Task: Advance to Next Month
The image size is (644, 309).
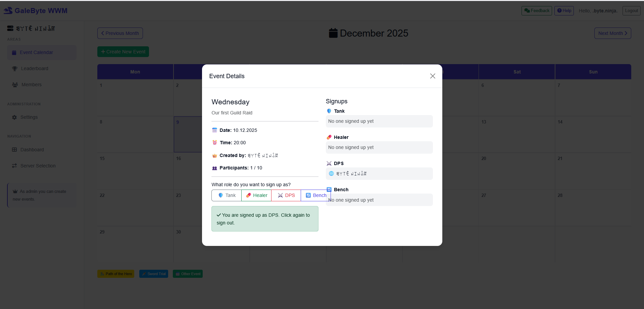Action: point(612,33)
